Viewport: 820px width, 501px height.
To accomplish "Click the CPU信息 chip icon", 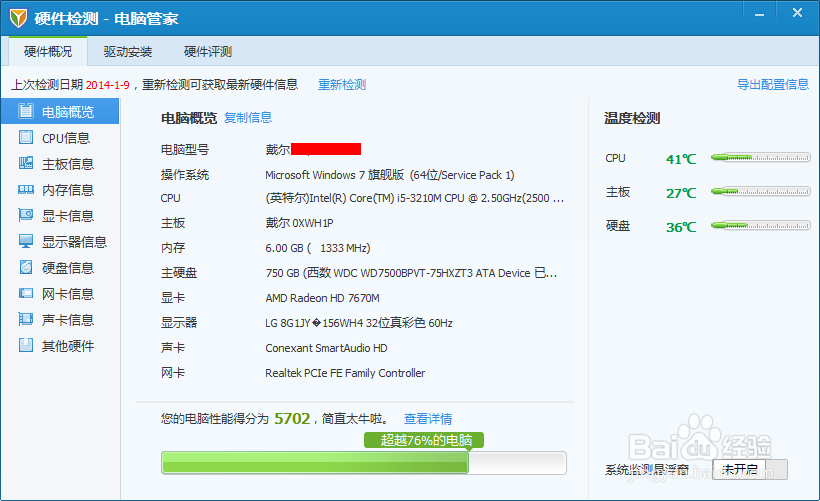I will click(26, 137).
